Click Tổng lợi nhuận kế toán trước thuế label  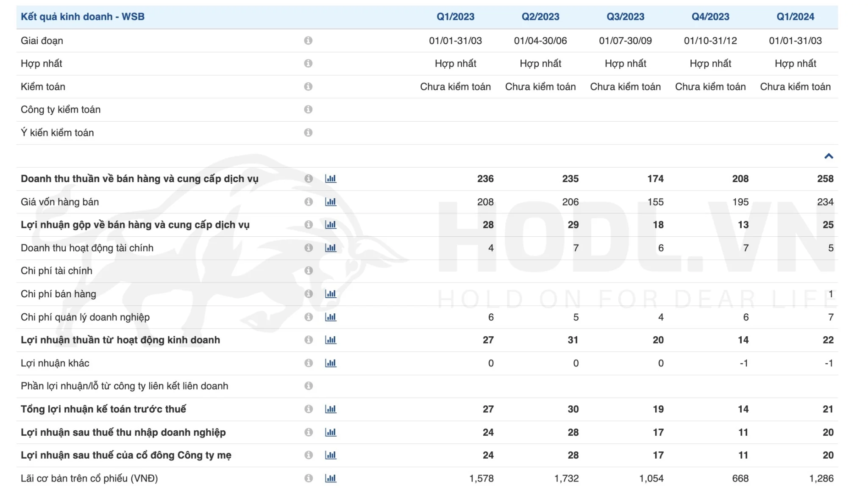pyautogui.click(x=103, y=409)
